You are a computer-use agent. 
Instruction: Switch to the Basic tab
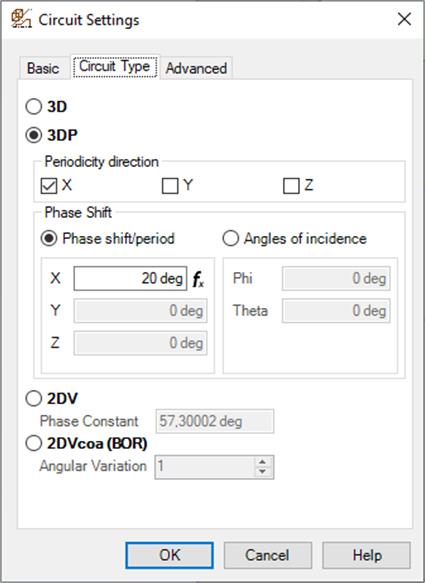43,68
